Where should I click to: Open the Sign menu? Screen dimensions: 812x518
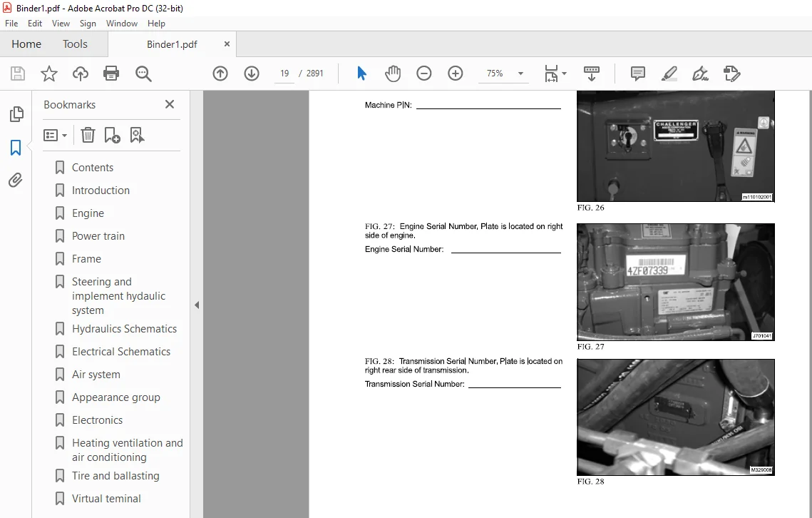(x=88, y=24)
